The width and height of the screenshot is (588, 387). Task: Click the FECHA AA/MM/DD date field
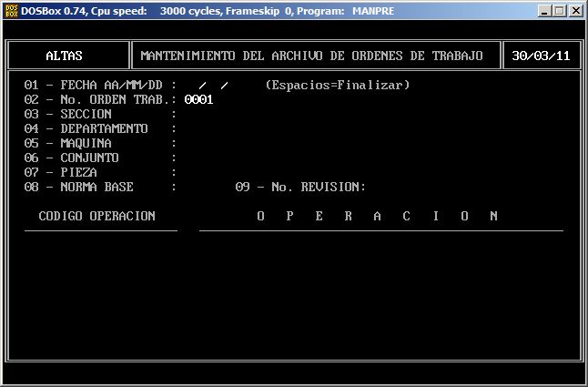(x=213, y=86)
